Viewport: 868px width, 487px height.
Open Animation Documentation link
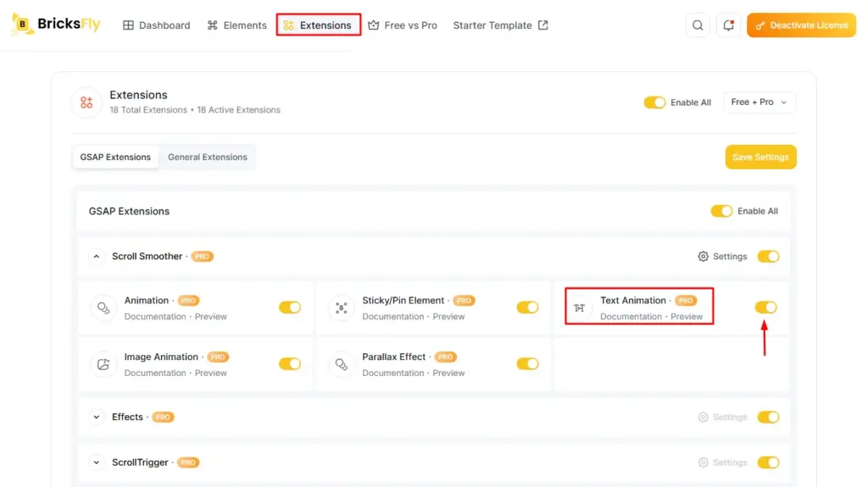pyautogui.click(x=155, y=317)
